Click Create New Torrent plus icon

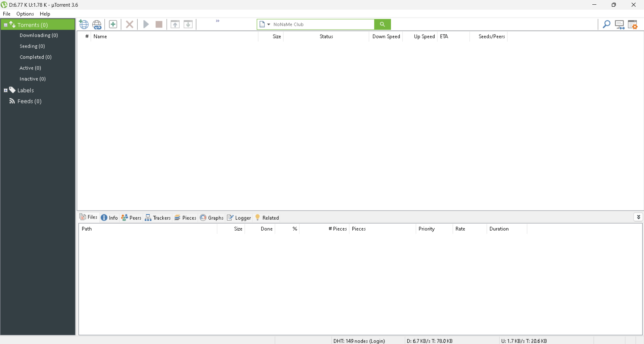[x=113, y=24]
